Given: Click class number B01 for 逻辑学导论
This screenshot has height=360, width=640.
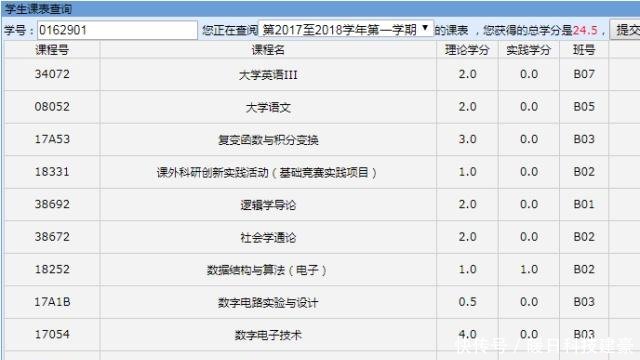Looking at the screenshot, I should pyautogui.click(x=584, y=204).
